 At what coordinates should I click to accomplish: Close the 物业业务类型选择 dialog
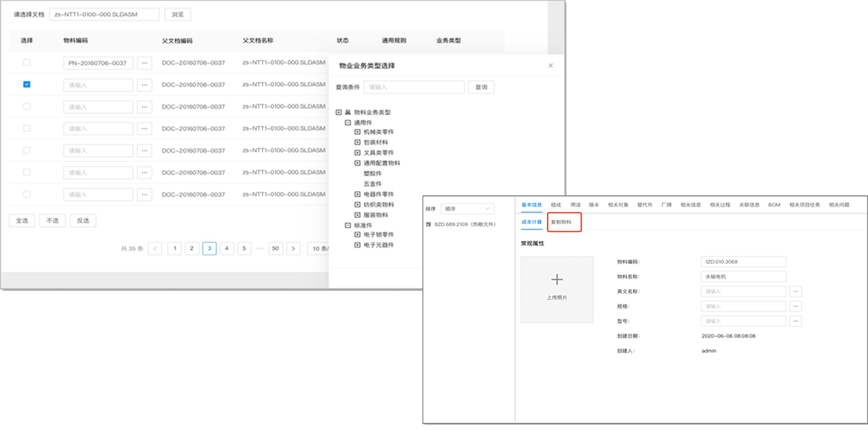point(550,66)
